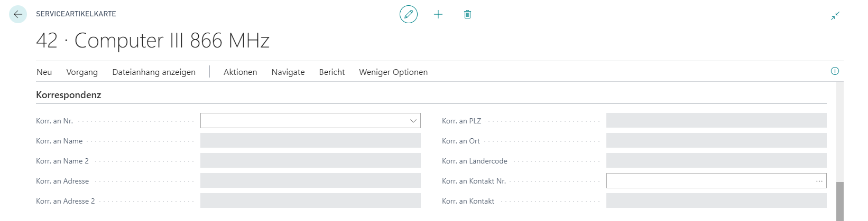Click Dateianhang anzeigen
This screenshot has height=221, width=868.
(x=154, y=72)
